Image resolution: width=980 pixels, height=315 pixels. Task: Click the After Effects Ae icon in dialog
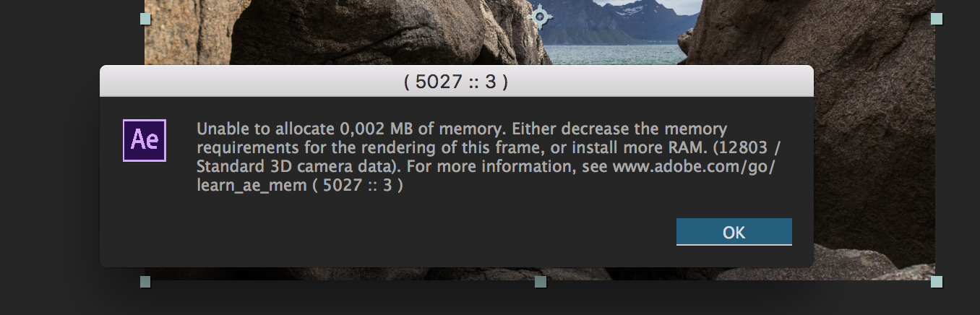[145, 140]
